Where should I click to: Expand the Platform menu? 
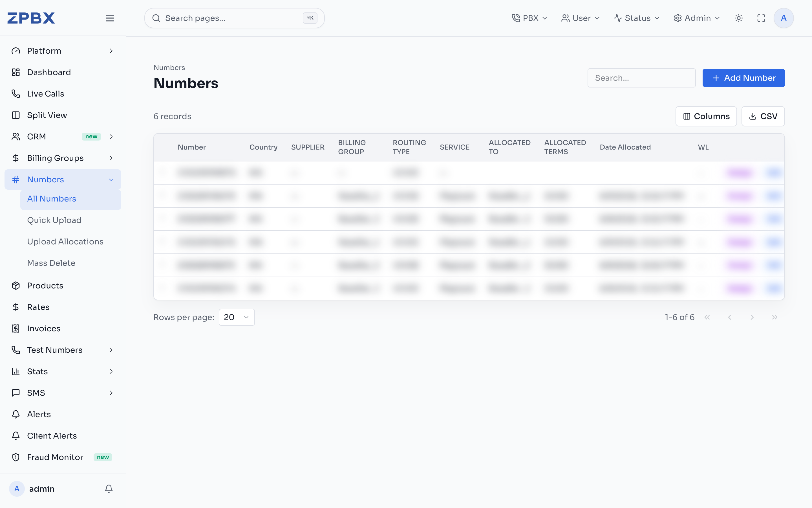point(63,51)
